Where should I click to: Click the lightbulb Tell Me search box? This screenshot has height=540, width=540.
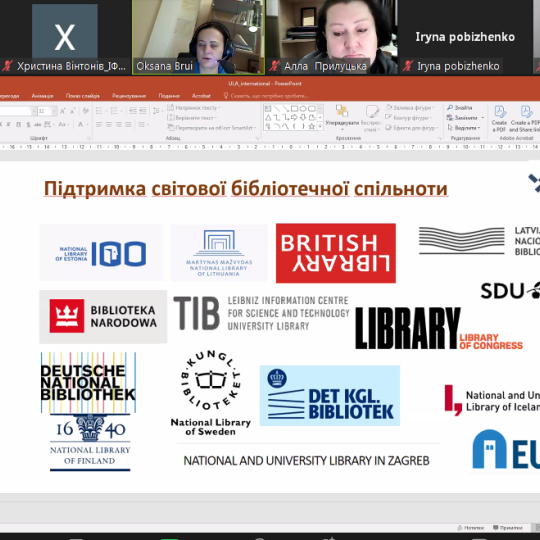(x=266, y=96)
